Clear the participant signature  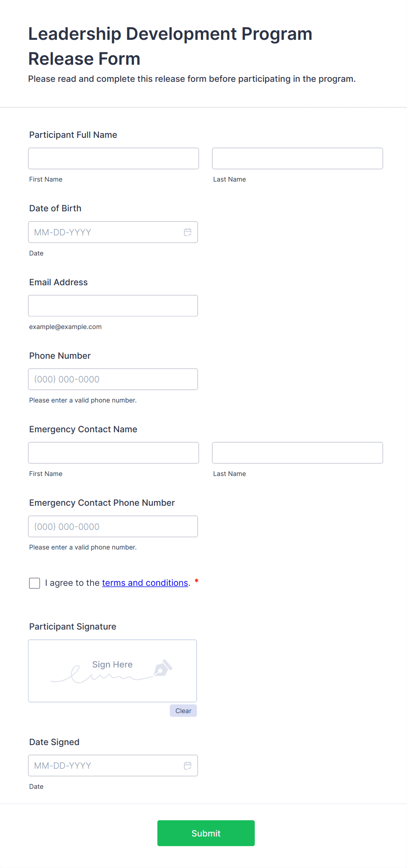(183, 711)
